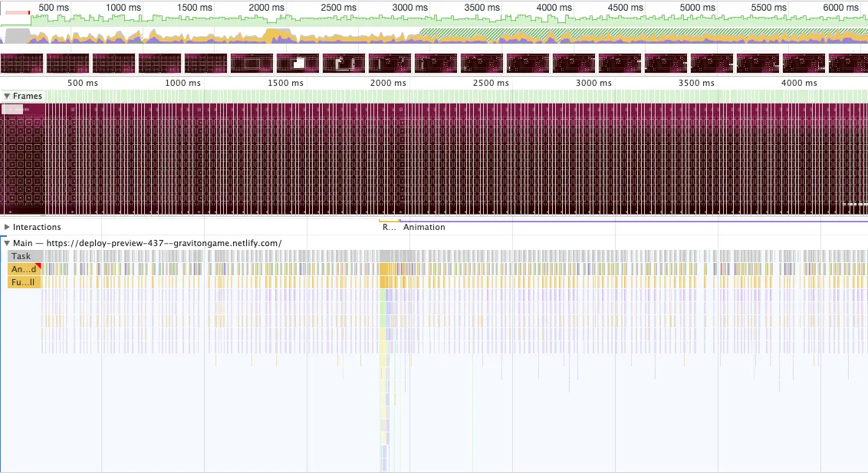Click the white screenshot thumbnail in the filmstrip
This screenshot has height=473, width=868.
pyautogui.click(x=298, y=63)
